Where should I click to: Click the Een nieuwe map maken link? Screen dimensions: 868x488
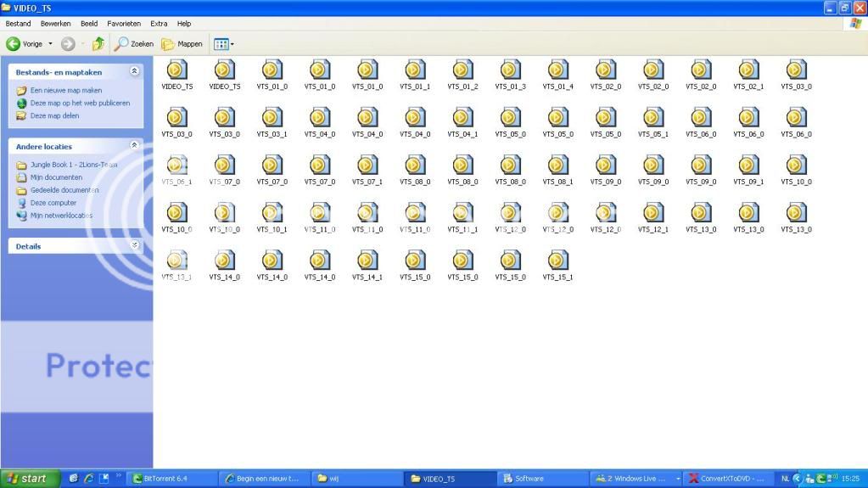pyautogui.click(x=65, y=90)
